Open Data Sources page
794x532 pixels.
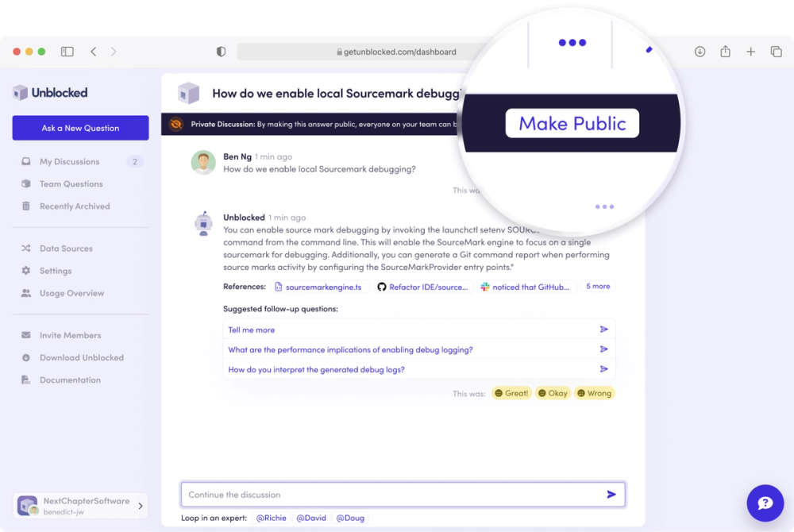(66, 249)
